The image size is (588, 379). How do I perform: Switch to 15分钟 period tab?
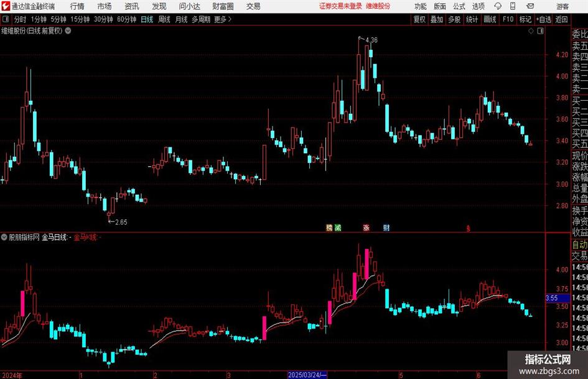[80, 19]
